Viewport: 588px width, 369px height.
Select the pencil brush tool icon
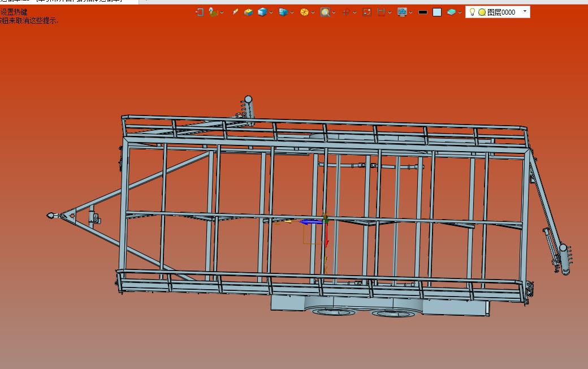(x=235, y=12)
